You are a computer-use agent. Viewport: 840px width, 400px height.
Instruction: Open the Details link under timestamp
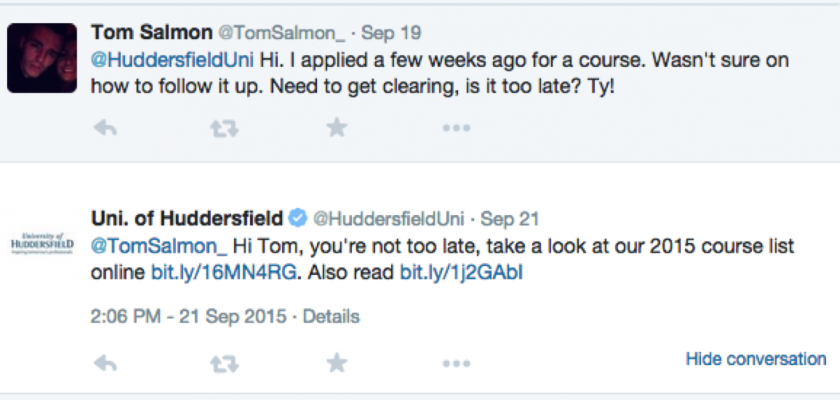tap(331, 316)
